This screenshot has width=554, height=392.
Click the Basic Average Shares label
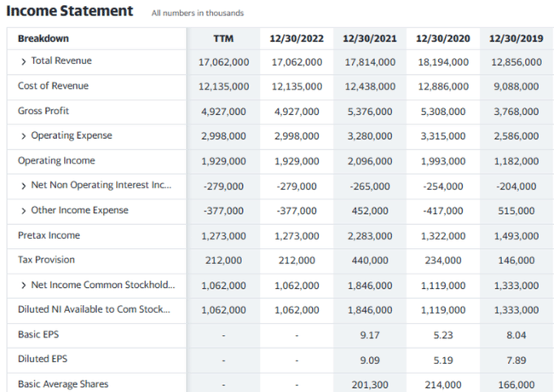tap(63, 384)
